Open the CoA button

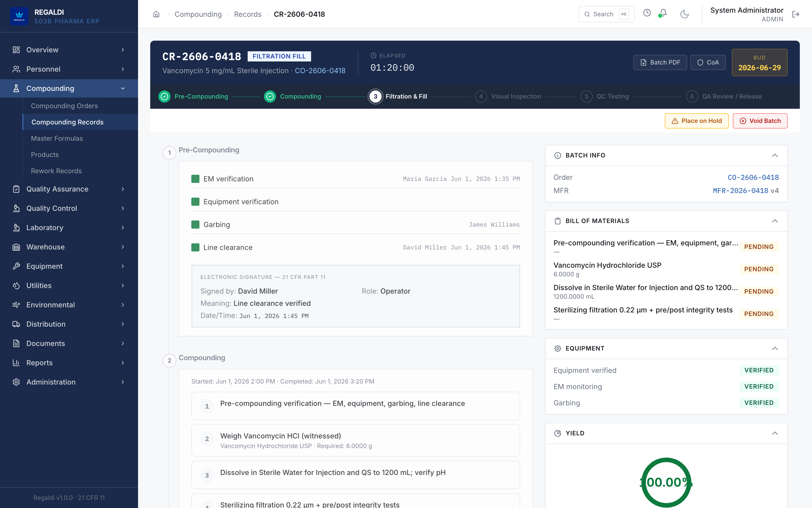tap(708, 62)
